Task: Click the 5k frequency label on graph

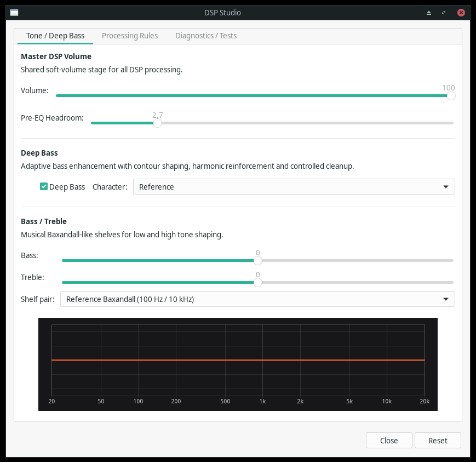Action: coord(349,401)
